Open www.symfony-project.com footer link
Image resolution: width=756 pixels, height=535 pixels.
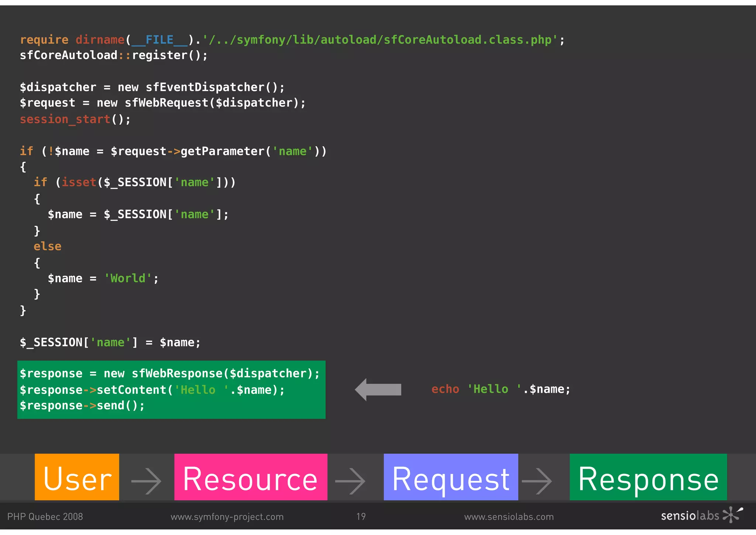[227, 517]
